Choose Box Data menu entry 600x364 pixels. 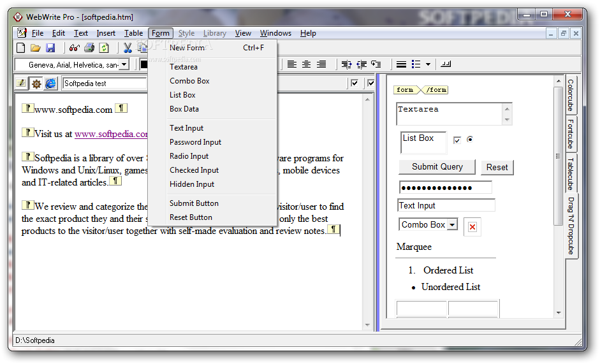(x=212, y=109)
